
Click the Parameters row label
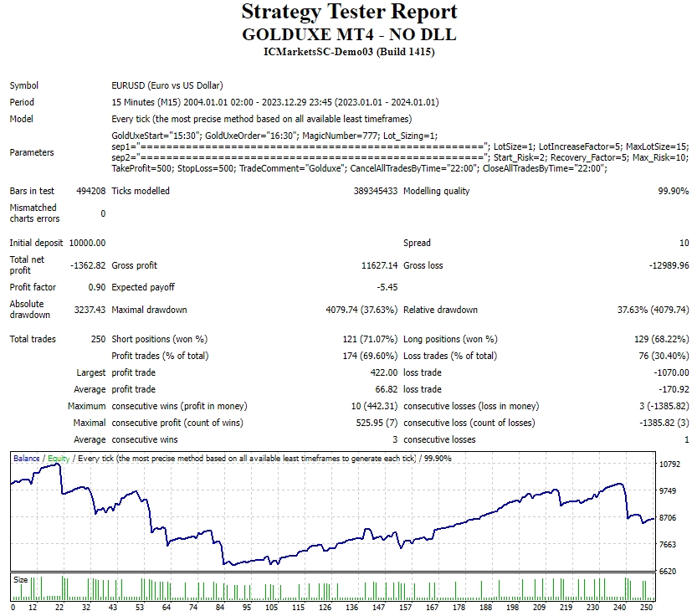[32, 152]
